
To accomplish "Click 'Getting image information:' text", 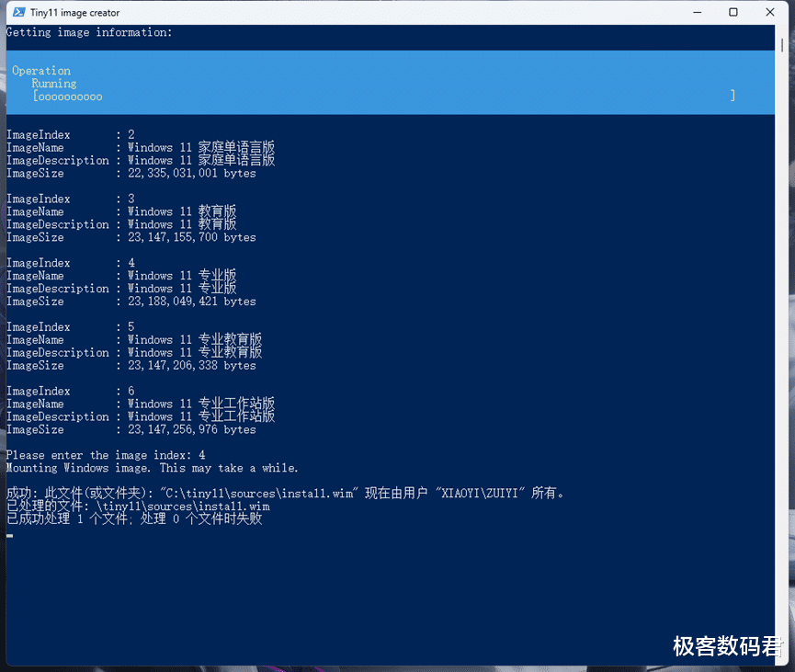I will pyautogui.click(x=89, y=32).
